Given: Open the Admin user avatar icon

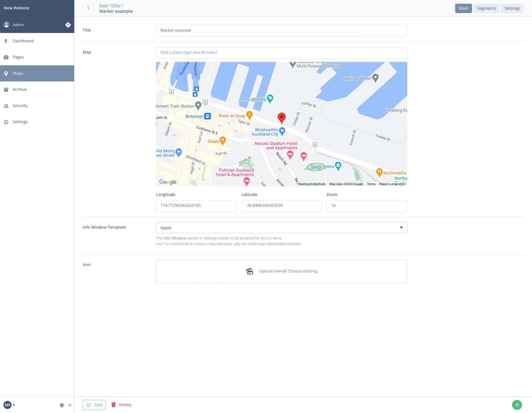Looking at the screenshot, I should click(x=7, y=25).
